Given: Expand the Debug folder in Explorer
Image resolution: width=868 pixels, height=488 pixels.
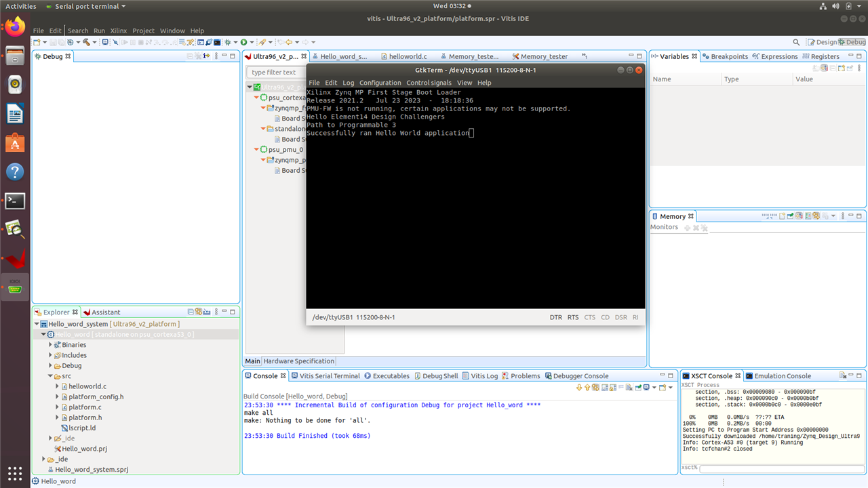Looking at the screenshot, I should [50, 365].
